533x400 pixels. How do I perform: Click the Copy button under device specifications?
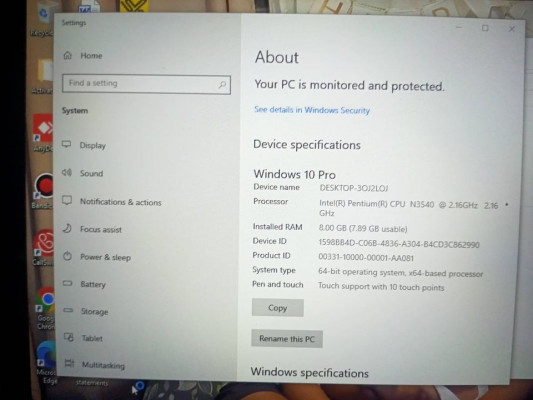pos(278,308)
